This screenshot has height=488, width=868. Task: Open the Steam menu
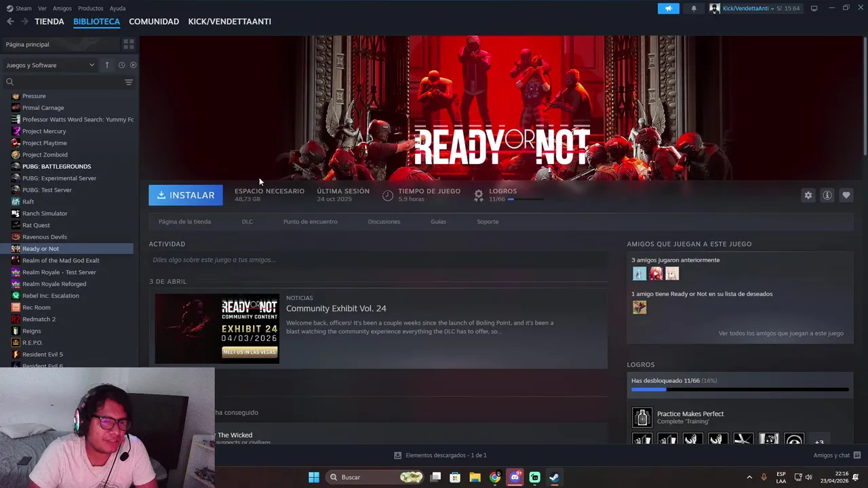(20, 8)
